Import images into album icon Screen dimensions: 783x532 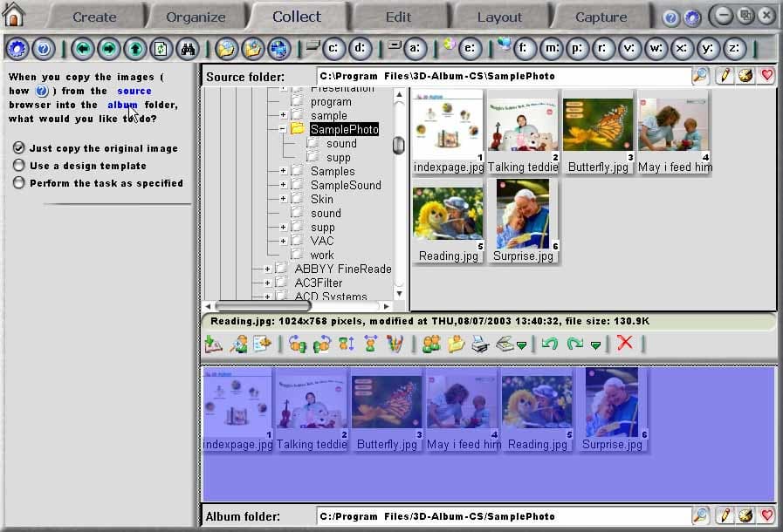coord(214,344)
